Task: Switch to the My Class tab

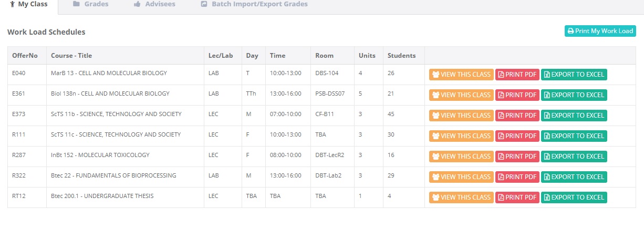Action: tap(29, 4)
